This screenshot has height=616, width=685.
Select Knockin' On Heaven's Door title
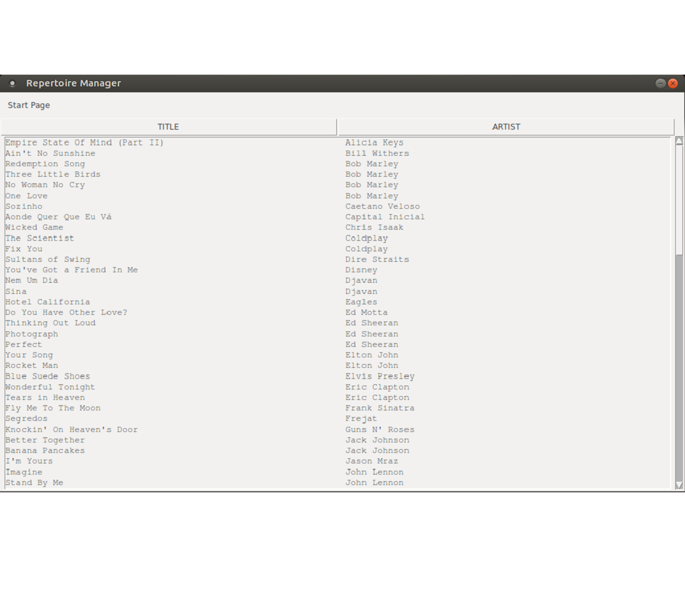pyautogui.click(x=71, y=429)
